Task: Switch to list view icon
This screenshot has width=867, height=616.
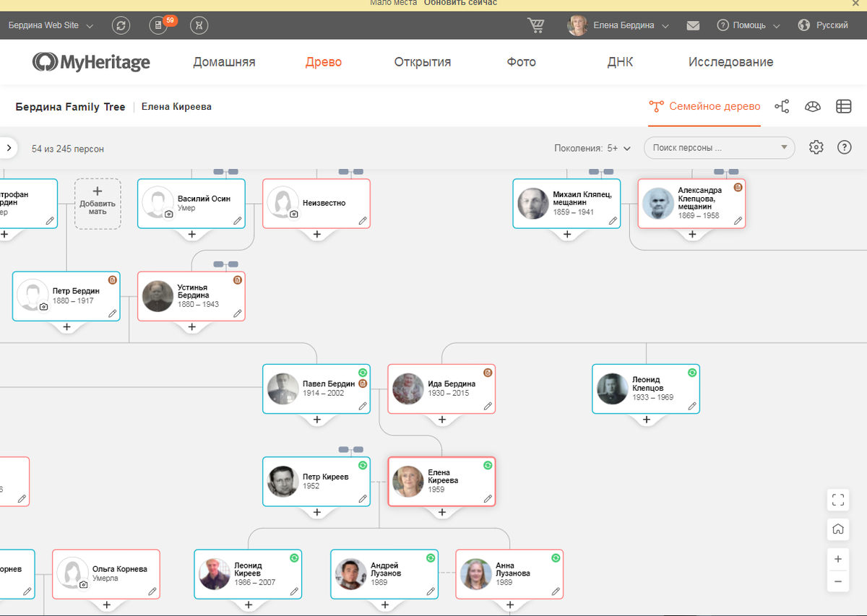Action: pos(843,107)
